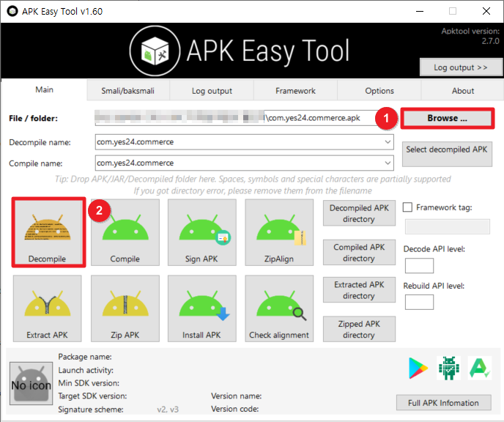Click the Decode API level field
The image size is (504, 422).
point(419,265)
